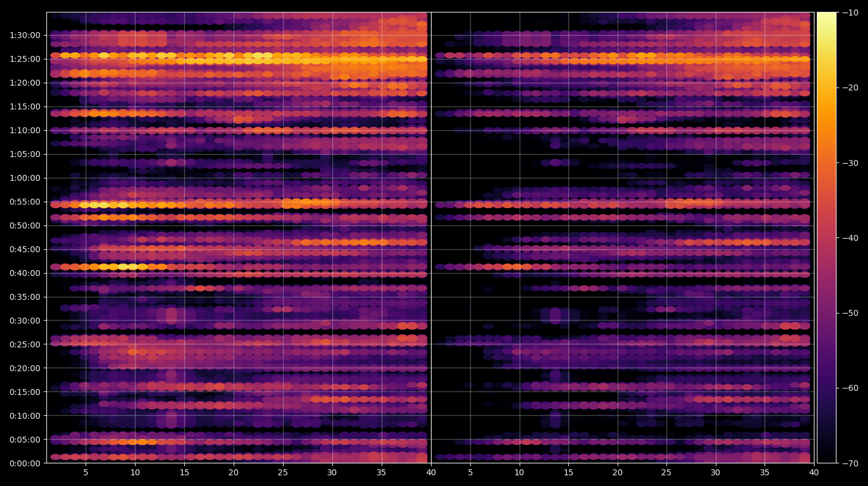This screenshot has height=486, width=868.
Task: Click the 0:45:00 time axis label
Action: point(25,249)
